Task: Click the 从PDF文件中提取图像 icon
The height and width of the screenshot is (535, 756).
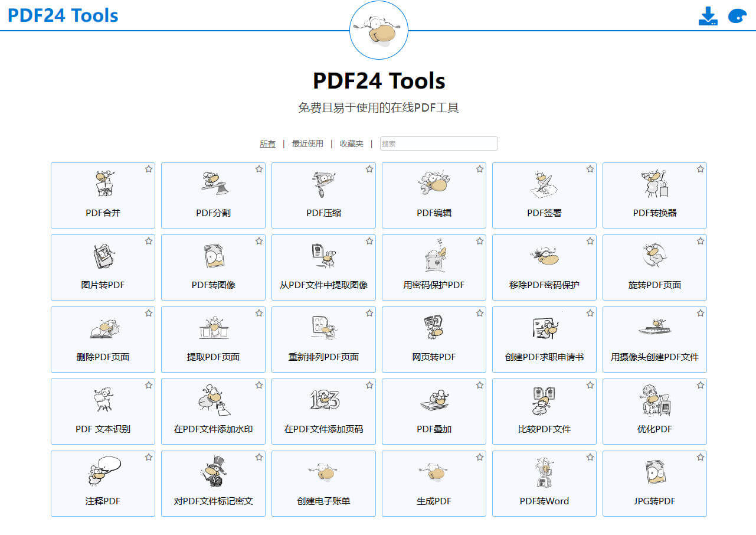Action: click(323, 256)
